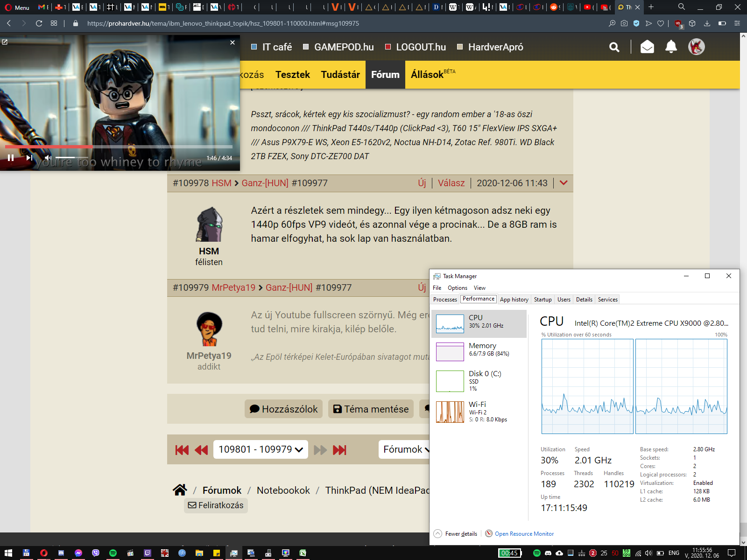Select CPU performance graph item
The image size is (747, 560).
tap(479, 324)
